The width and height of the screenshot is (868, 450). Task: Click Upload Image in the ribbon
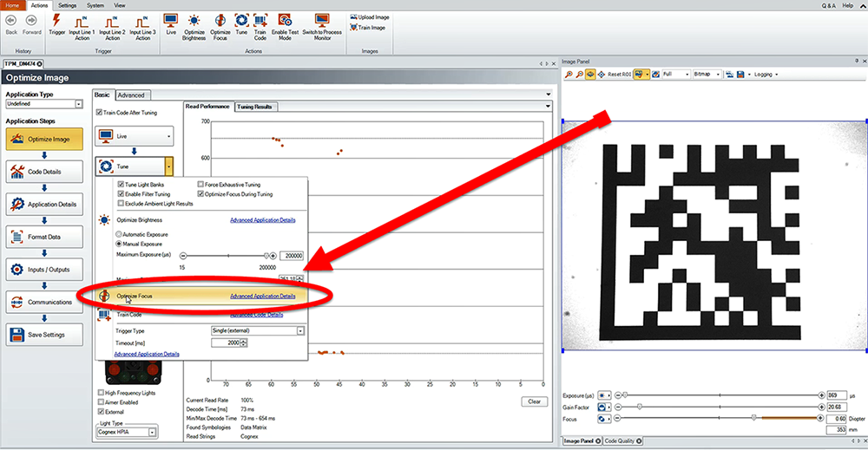coord(370,16)
